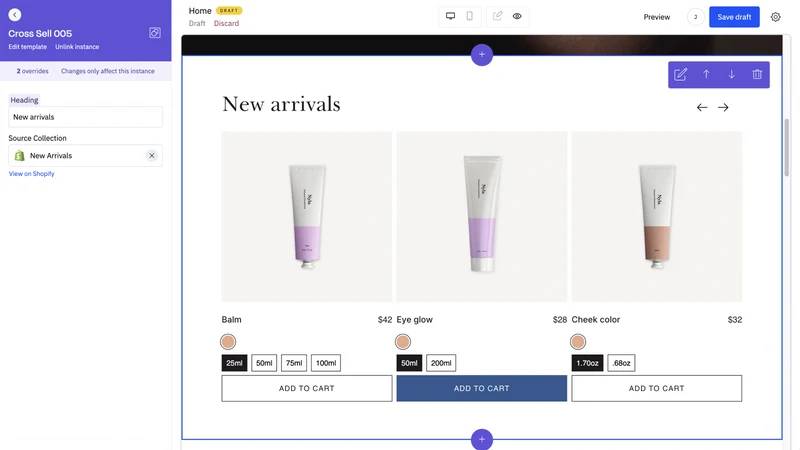The height and width of the screenshot is (450, 800).
Task: Click the Cross Sell 005 panel title
Action: (40, 33)
